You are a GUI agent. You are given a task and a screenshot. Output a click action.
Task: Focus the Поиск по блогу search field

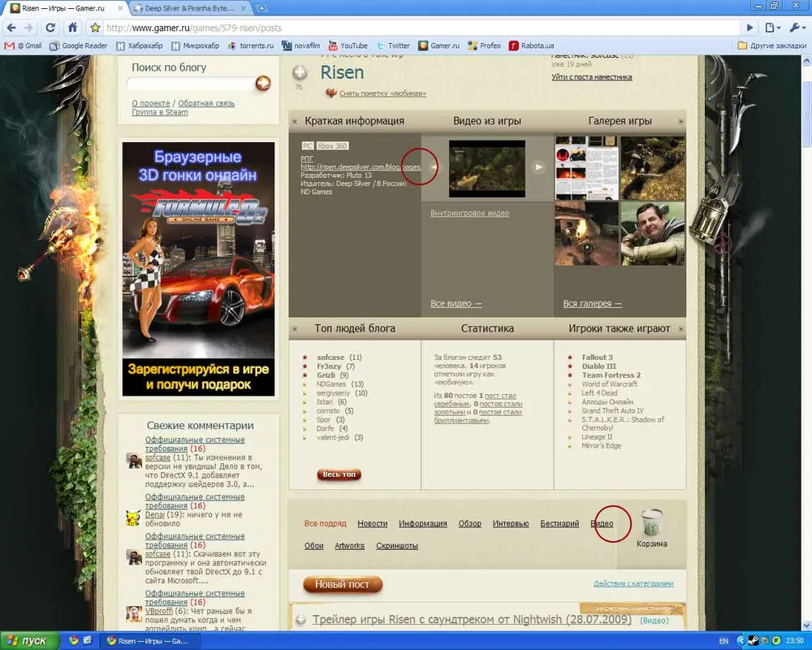tap(190, 84)
